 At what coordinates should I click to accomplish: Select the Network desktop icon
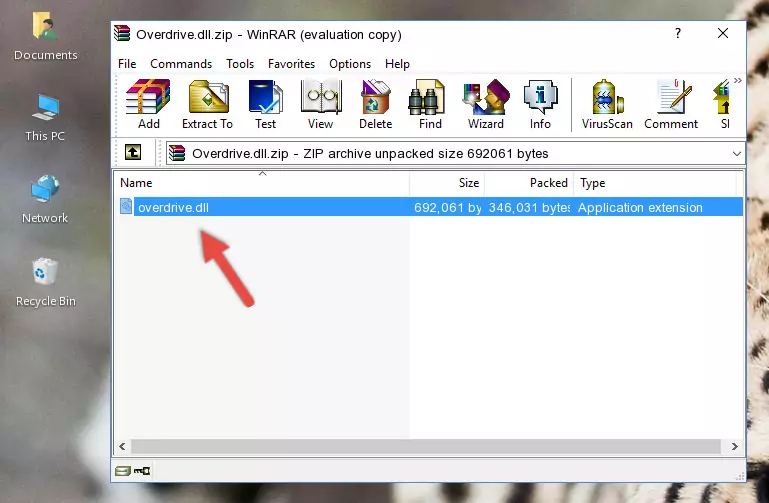[45, 199]
